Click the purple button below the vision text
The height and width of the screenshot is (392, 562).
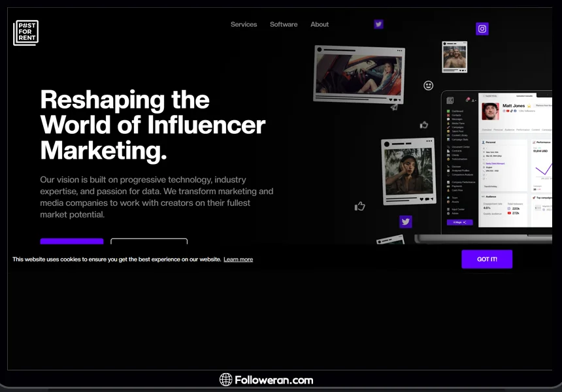click(x=72, y=242)
